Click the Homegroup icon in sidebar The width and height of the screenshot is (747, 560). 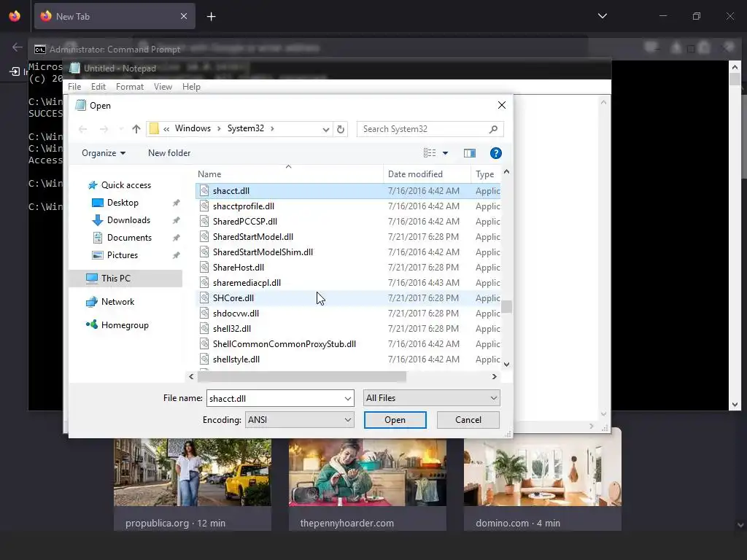pos(91,324)
